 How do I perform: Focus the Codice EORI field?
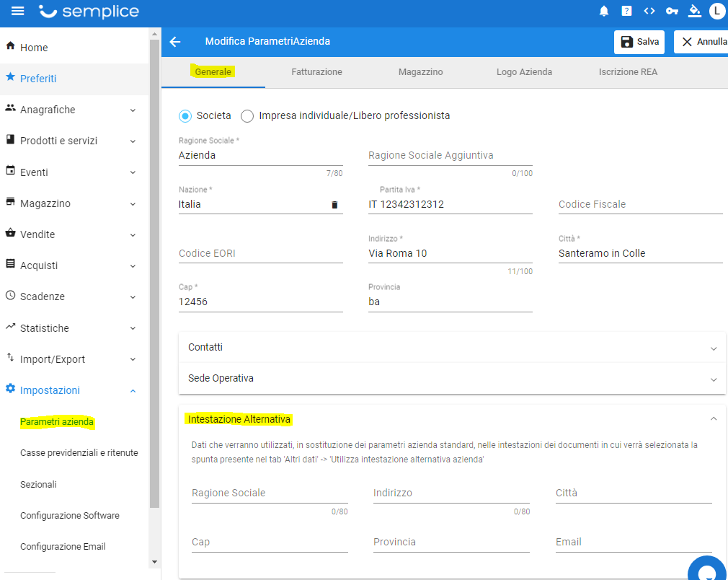[260, 254]
